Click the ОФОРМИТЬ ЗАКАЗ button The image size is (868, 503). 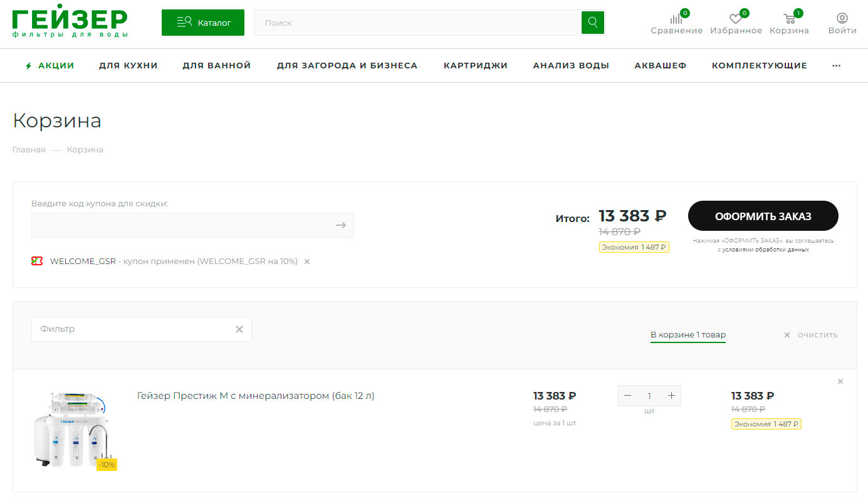click(763, 216)
